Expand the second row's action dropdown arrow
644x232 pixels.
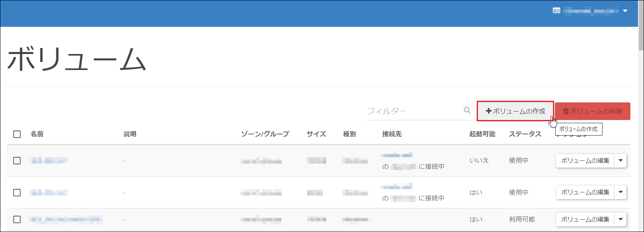click(x=620, y=192)
